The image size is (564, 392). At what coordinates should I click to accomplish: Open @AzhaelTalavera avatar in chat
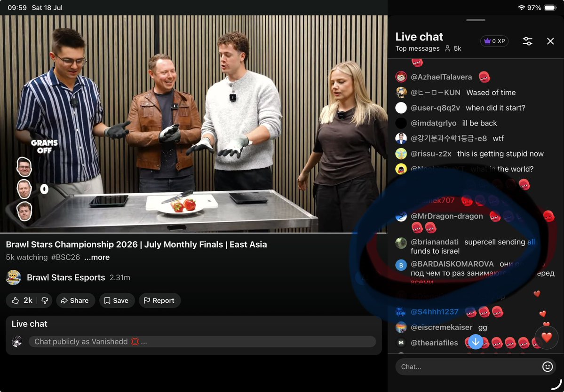click(401, 77)
